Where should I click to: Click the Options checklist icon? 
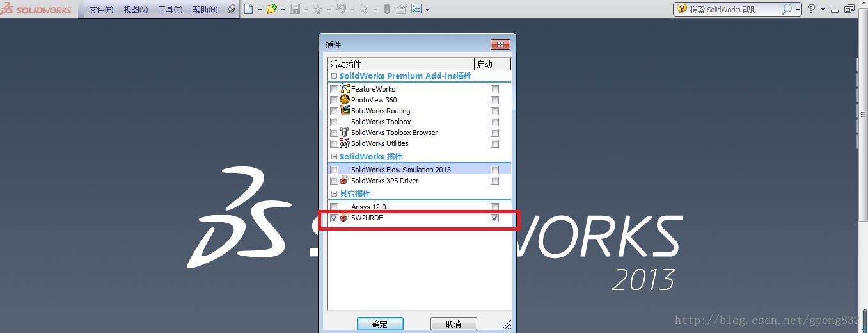(416, 9)
